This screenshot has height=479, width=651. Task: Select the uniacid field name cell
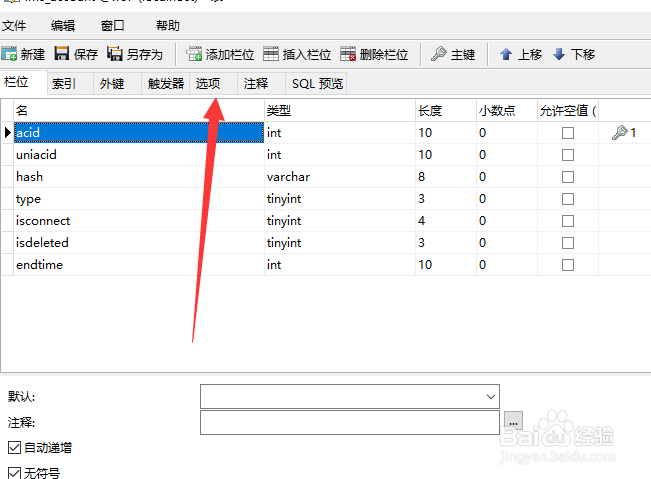coord(139,154)
